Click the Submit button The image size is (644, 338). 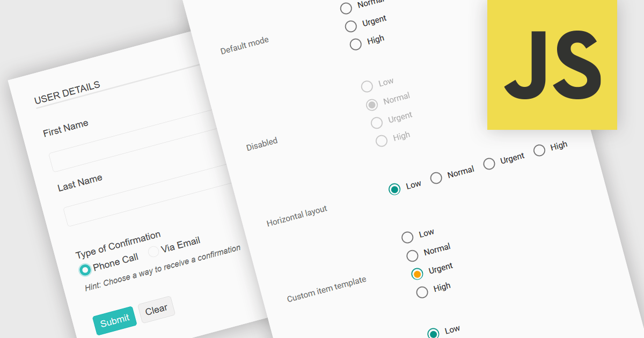(x=115, y=321)
